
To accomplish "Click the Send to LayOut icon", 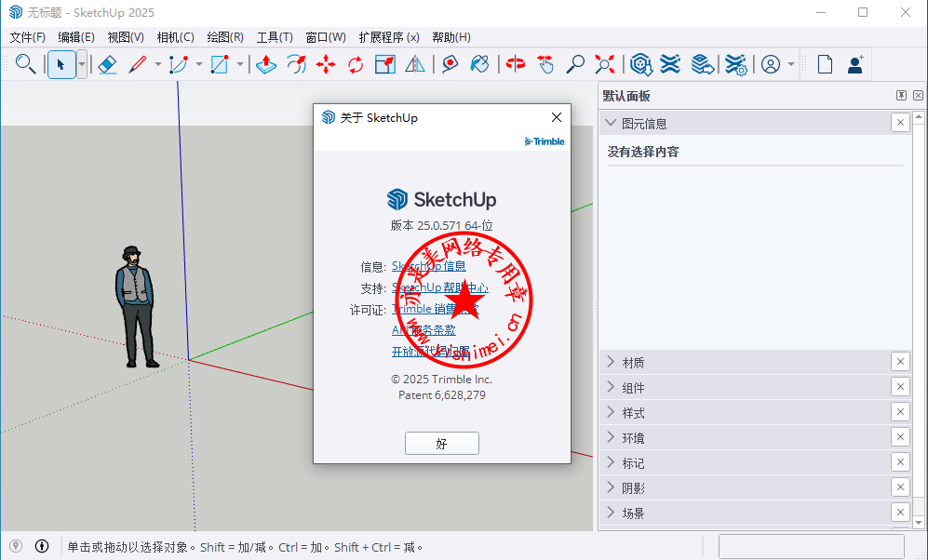I will (x=702, y=64).
